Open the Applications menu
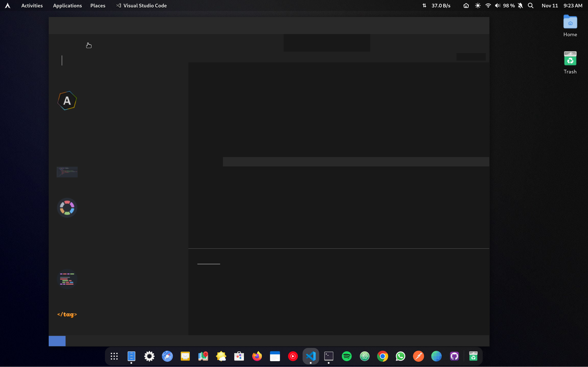The height and width of the screenshot is (367, 588). tap(67, 5)
